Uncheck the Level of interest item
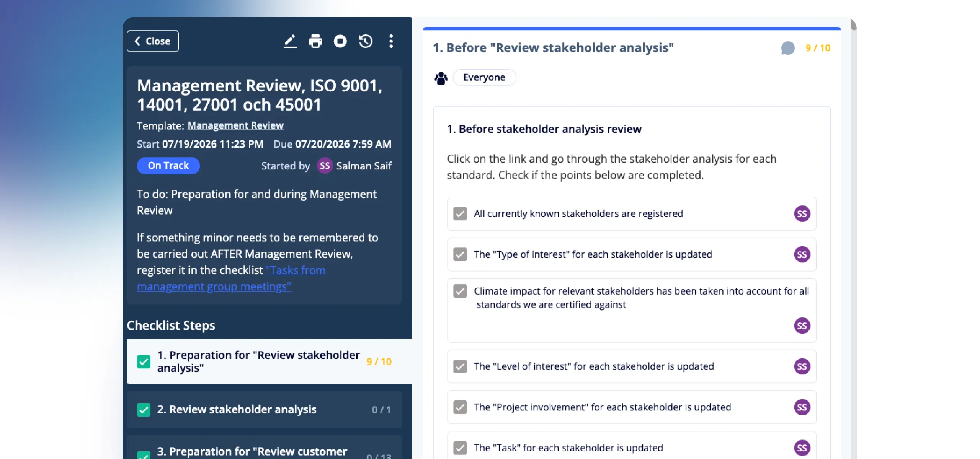 [x=460, y=366]
